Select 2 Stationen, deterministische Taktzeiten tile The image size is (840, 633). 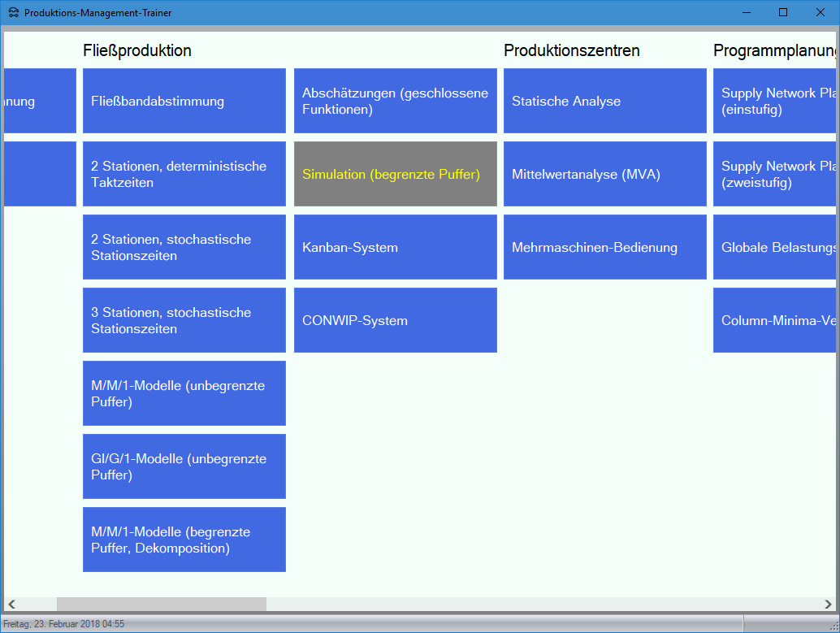pyautogui.click(x=184, y=174)
